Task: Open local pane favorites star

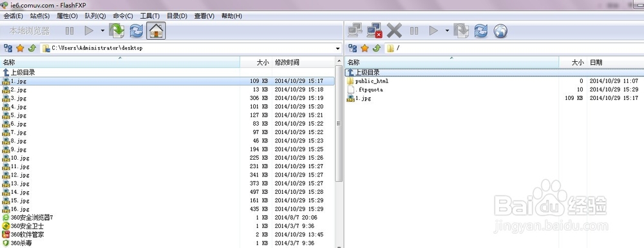Action: coord(20,48)
